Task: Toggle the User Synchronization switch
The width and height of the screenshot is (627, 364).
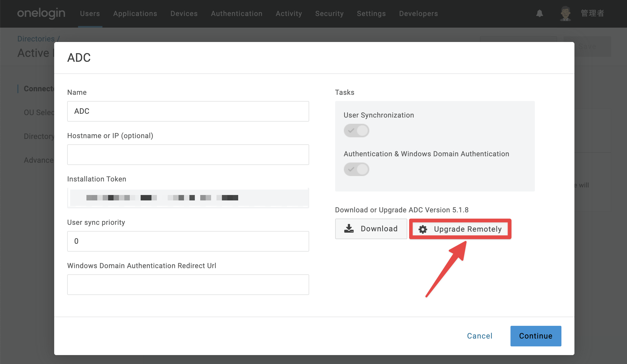Action: coord(356,131)
